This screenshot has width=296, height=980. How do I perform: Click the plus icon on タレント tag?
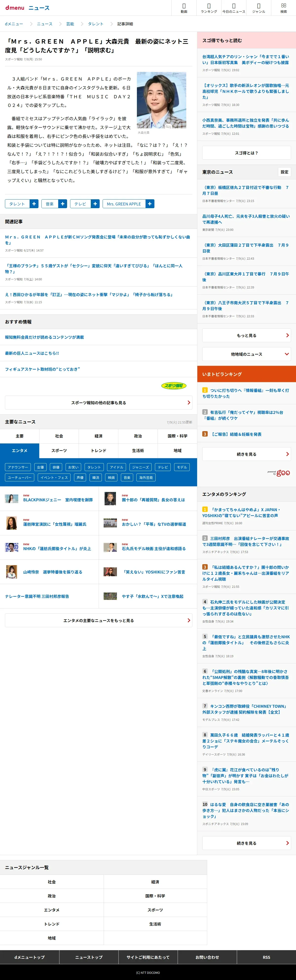pyautogui.click(x=34, y=204)
